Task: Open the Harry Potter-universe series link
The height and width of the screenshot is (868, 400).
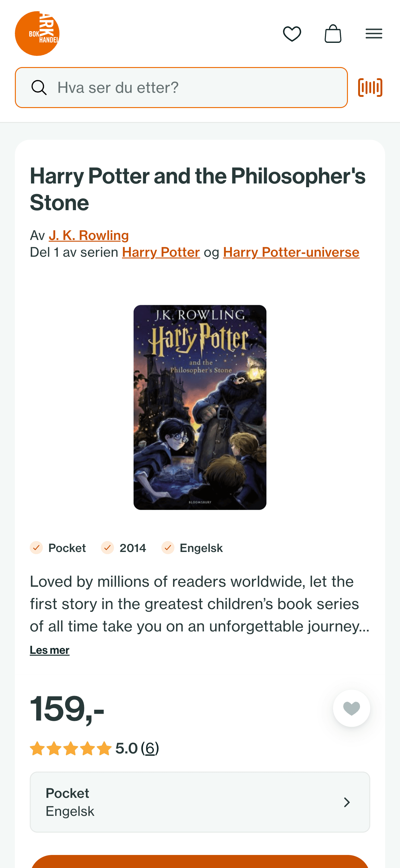Action: coord(291,252)
